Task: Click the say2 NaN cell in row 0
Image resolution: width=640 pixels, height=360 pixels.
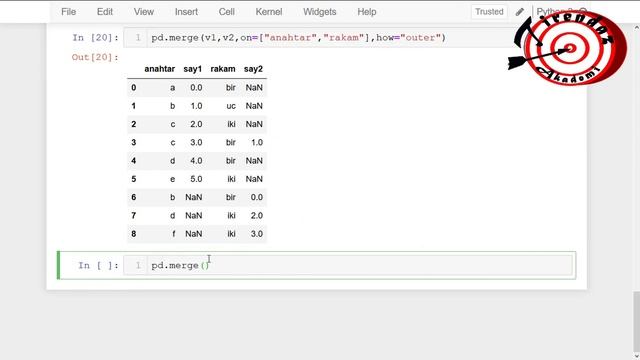Action: (x=254, y=88)
